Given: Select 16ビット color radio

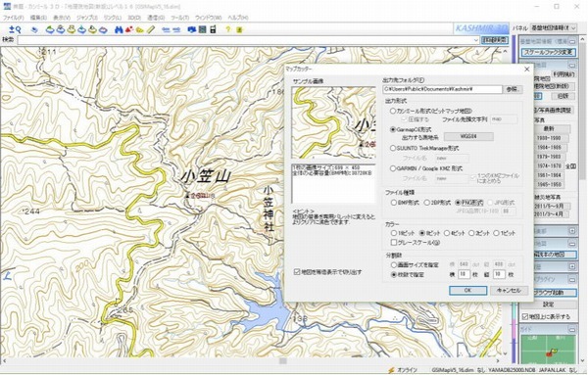Looking at the screenshot, I should click(394, 233).
